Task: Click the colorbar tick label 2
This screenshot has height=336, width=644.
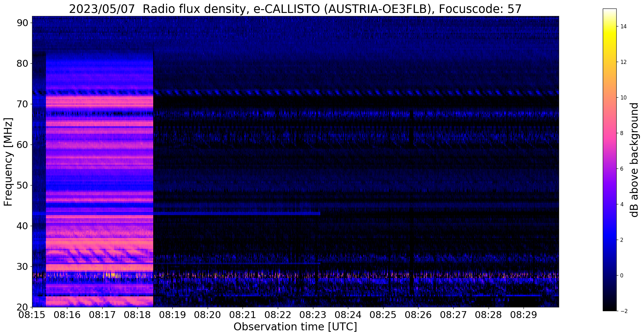Action: (621, 240)
